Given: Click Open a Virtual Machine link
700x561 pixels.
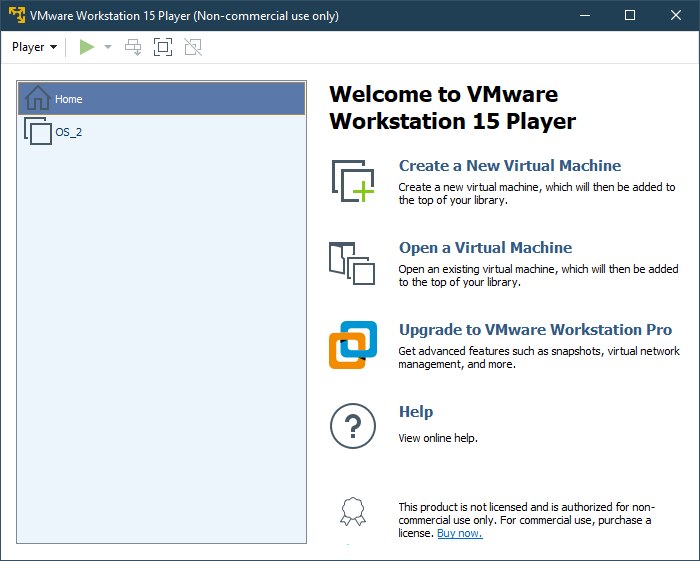Looking at the screenshot, I should tap(485, 248).
